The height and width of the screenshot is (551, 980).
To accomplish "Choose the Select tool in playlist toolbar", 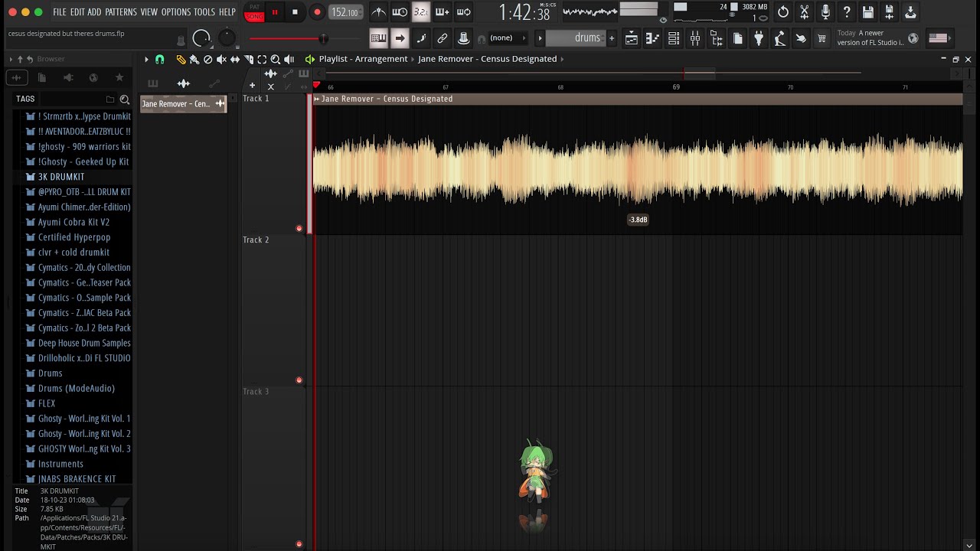I will click(262, 59).
